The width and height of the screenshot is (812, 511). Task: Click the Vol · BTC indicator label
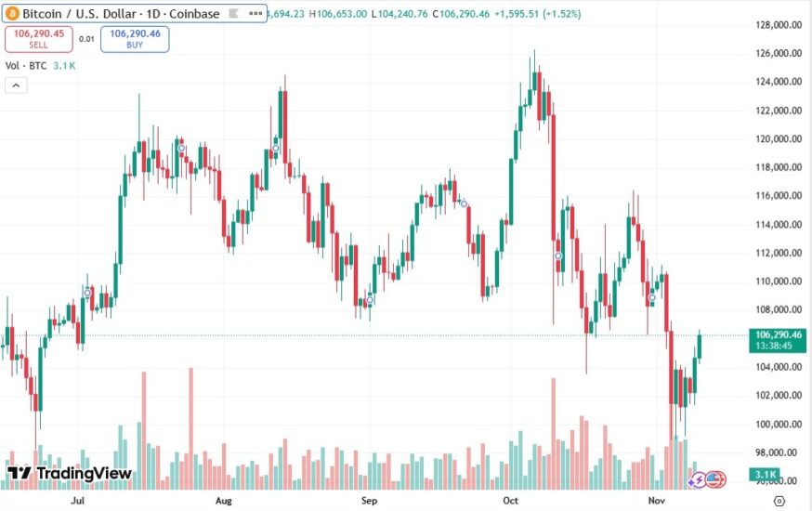point(24,65)
